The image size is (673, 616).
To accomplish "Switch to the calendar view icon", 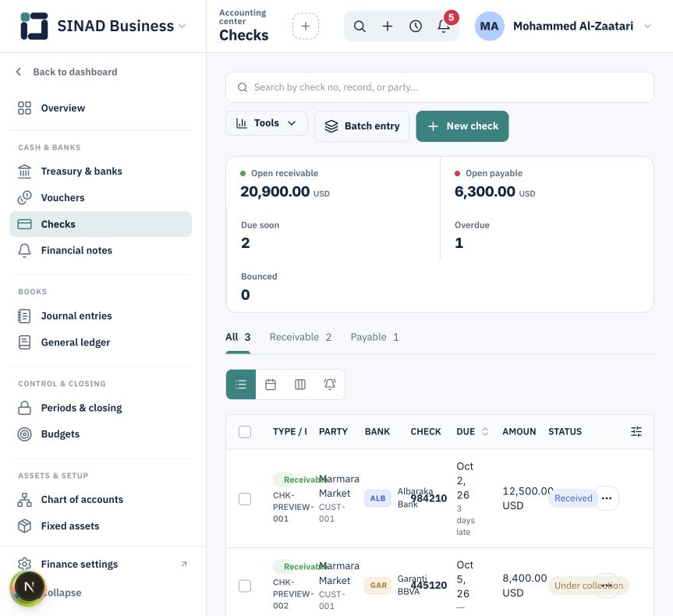I will tap(271, 384).
